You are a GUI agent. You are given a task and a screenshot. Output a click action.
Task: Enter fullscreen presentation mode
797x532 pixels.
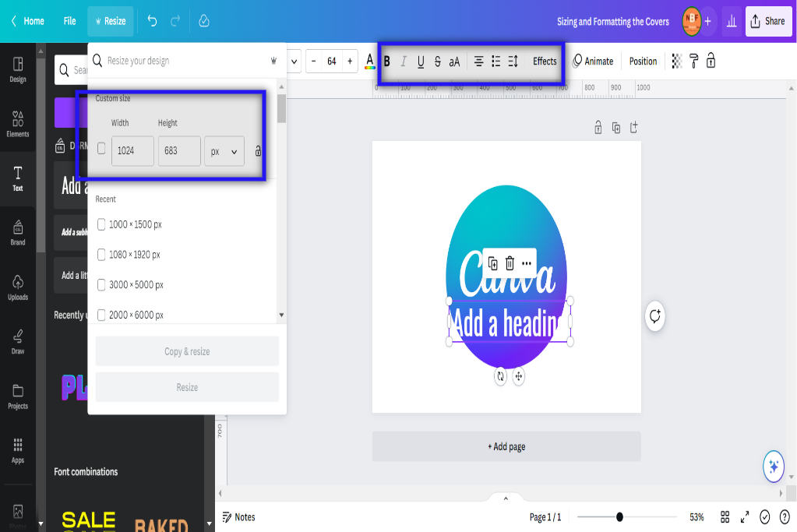pyautogui.click(x=745, y=517)
